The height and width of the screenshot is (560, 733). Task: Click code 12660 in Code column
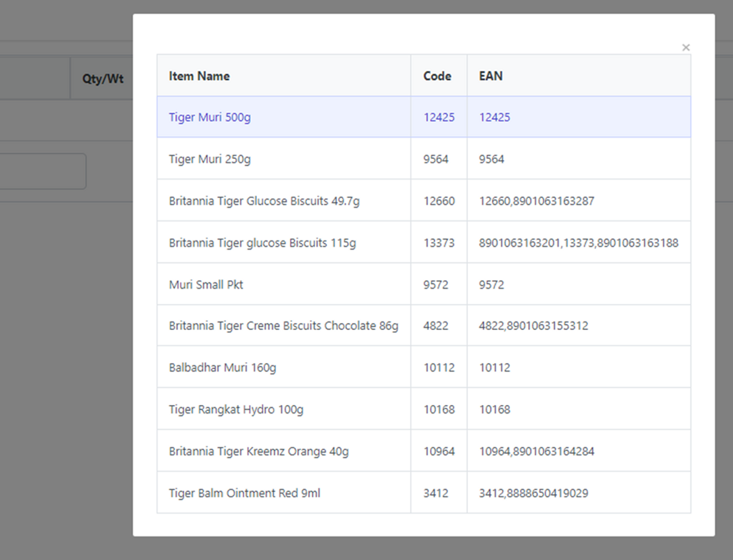(439, 201)
